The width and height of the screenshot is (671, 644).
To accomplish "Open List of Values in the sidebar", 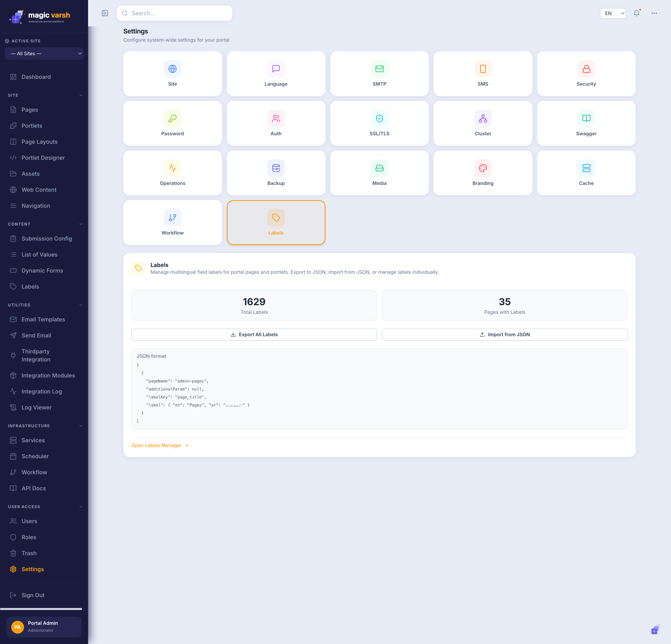I will [x=44, y=255].
